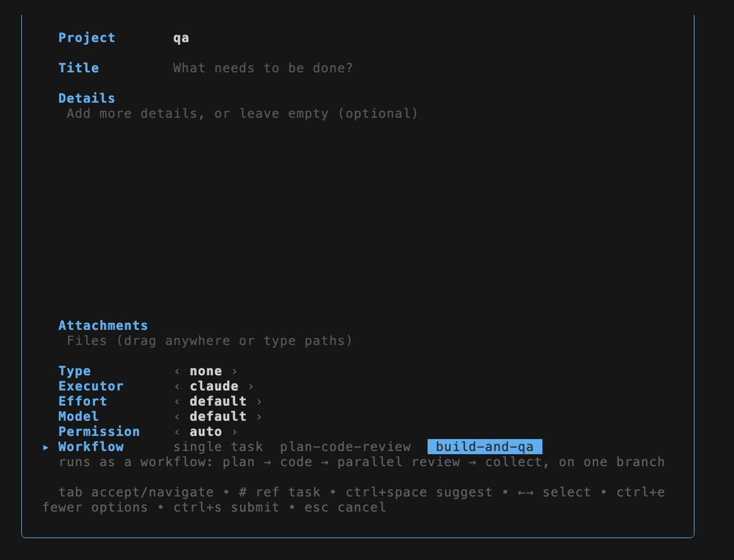Screen dimensions: 734x560
Task: Click the Permission value auto
Action: 206,432
